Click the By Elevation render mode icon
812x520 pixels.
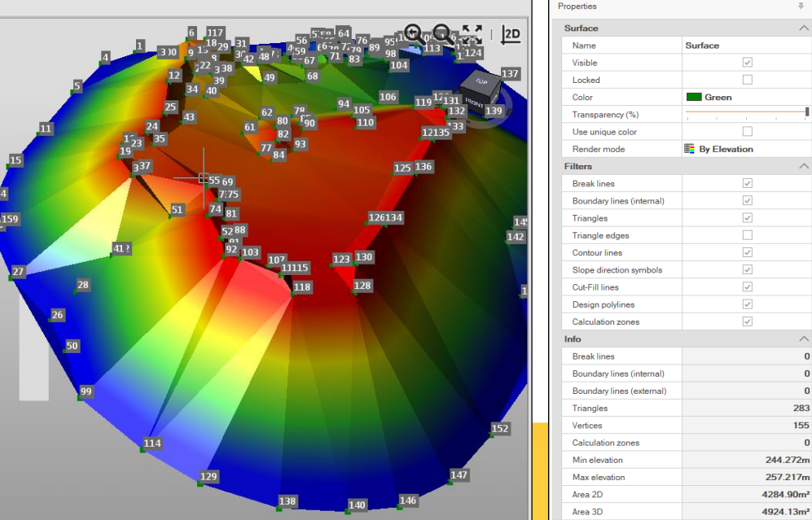pyautogui.click(x=690, y=149)
